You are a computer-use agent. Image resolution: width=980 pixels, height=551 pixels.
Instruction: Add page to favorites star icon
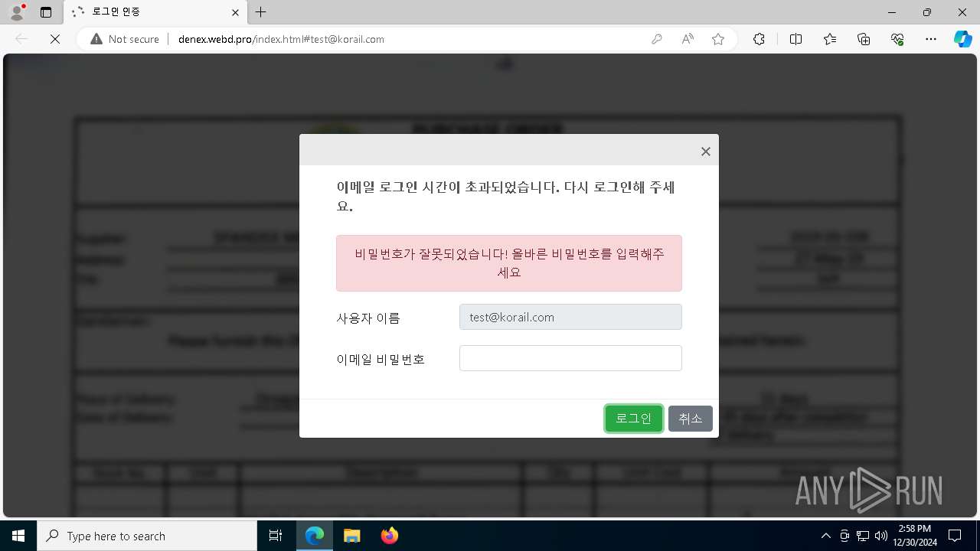click(718, 39)
